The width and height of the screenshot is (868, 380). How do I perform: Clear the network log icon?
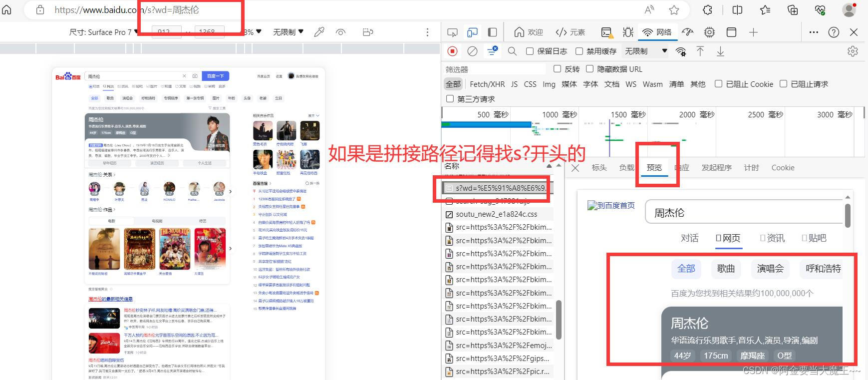(x=472, y=51)
